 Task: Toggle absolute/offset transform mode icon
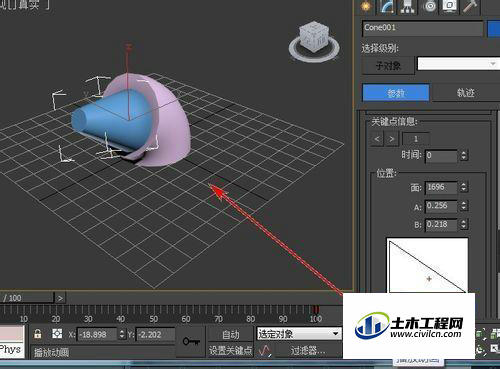[x=57, y=334]
